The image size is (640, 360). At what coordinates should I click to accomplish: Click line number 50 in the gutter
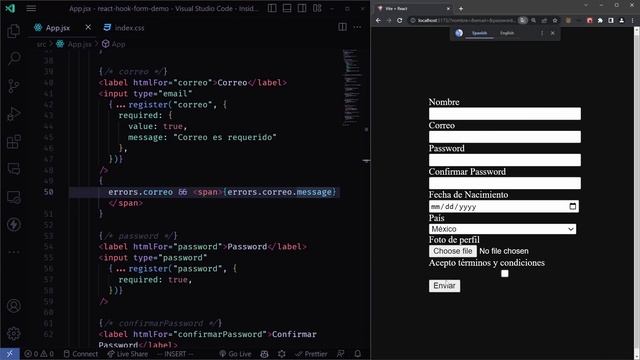pos(48,192)
